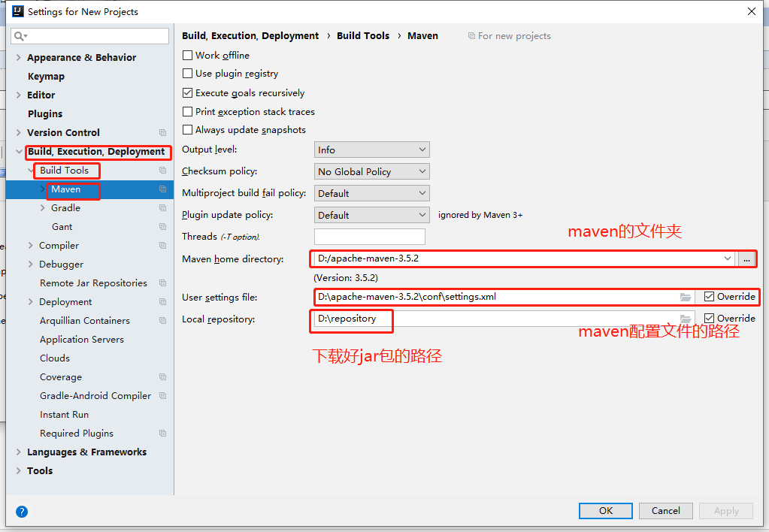Enable the Work offline checkbox
The image size is (769, 532).
point(187,56)
